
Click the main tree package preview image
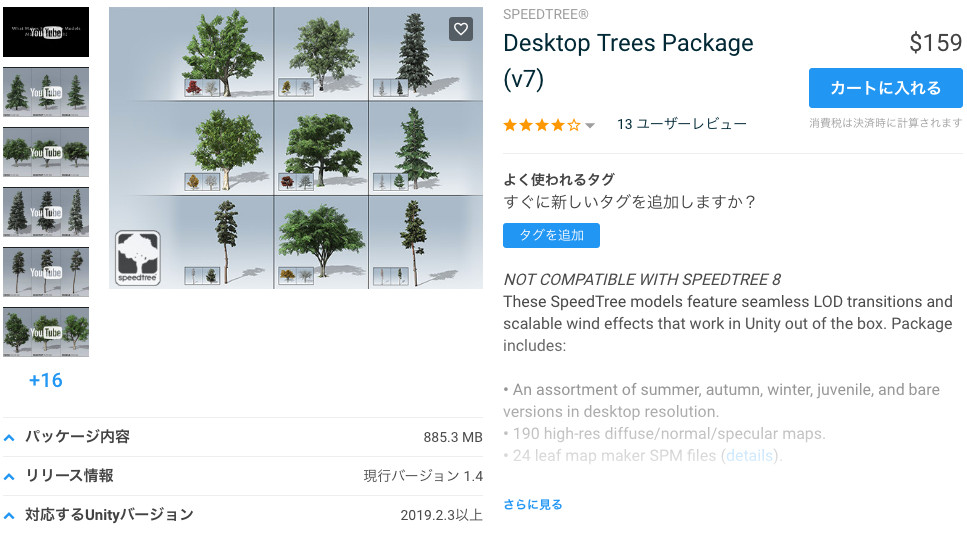pos(296,148)
